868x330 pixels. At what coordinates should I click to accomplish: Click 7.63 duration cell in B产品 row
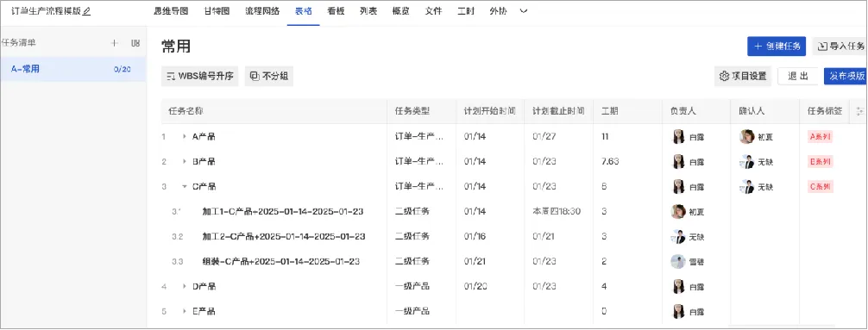pyautogui.click(x=610, y=161)
